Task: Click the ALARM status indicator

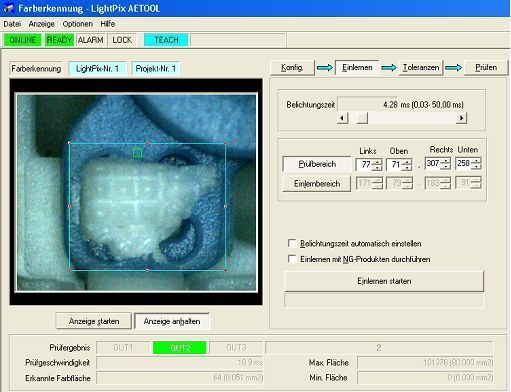Action: 90,40
